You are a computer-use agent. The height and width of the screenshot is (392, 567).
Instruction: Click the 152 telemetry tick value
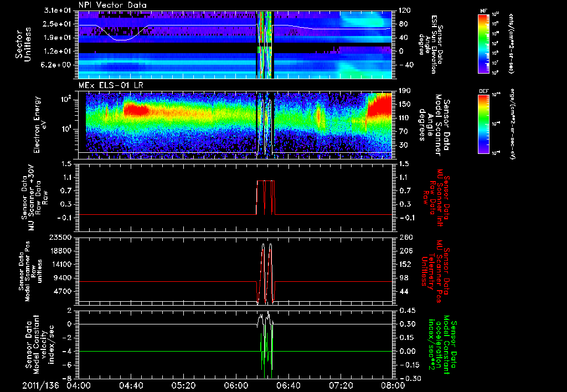tap(405, 264)
